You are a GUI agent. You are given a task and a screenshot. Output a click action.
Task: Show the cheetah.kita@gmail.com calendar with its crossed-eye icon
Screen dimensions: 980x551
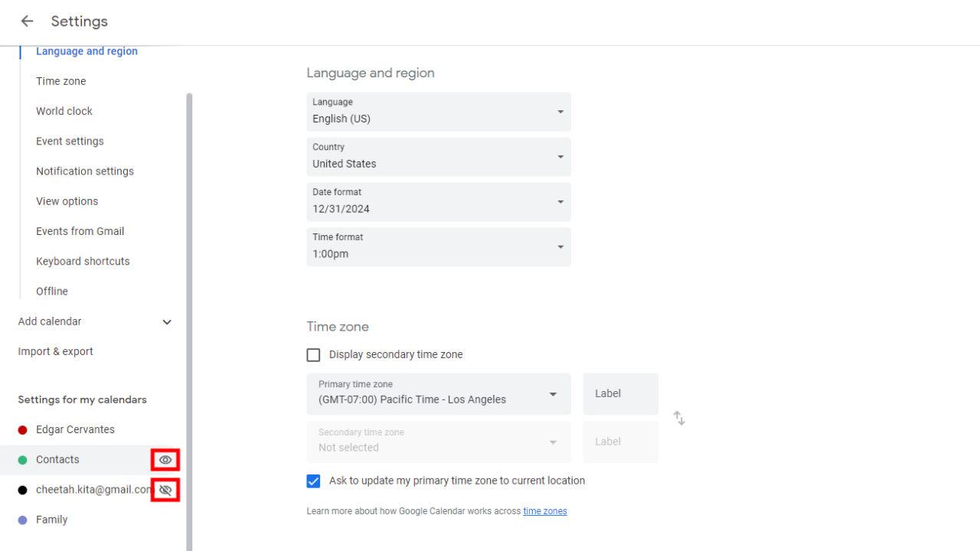pos(165,490)
